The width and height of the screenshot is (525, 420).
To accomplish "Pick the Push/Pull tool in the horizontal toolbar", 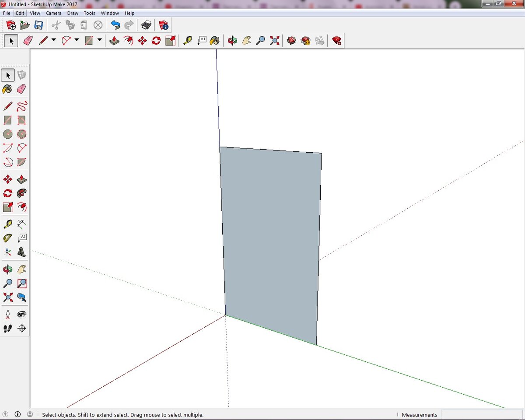I will click(114, 41).
